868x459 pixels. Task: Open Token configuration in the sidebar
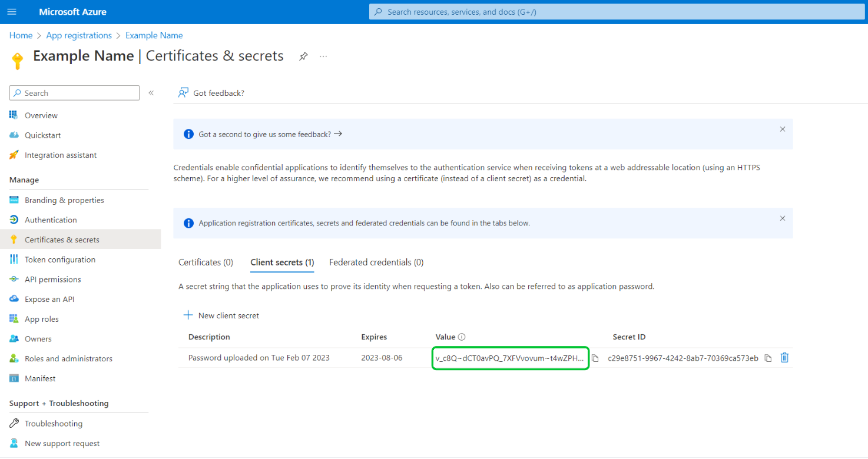click(x=59, y=260)
